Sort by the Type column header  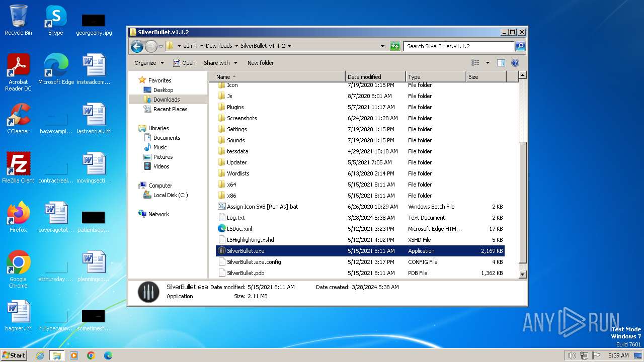[x=436, y=77]
